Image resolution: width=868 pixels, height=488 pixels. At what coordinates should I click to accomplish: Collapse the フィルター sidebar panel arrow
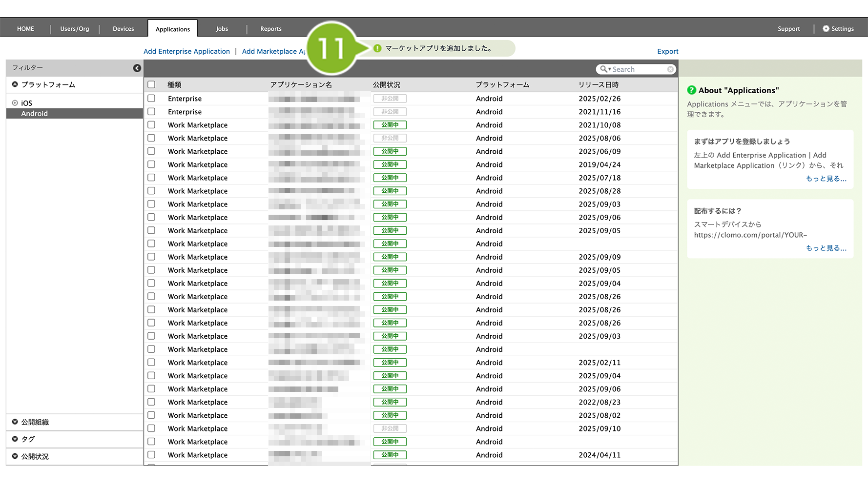pos(137,68)
